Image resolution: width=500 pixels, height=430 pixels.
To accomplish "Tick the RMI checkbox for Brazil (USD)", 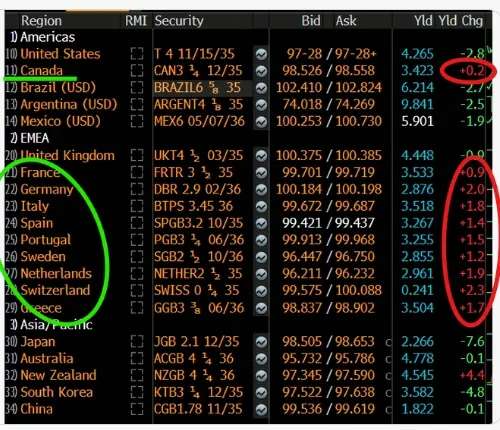I will (x=137, y=88).
